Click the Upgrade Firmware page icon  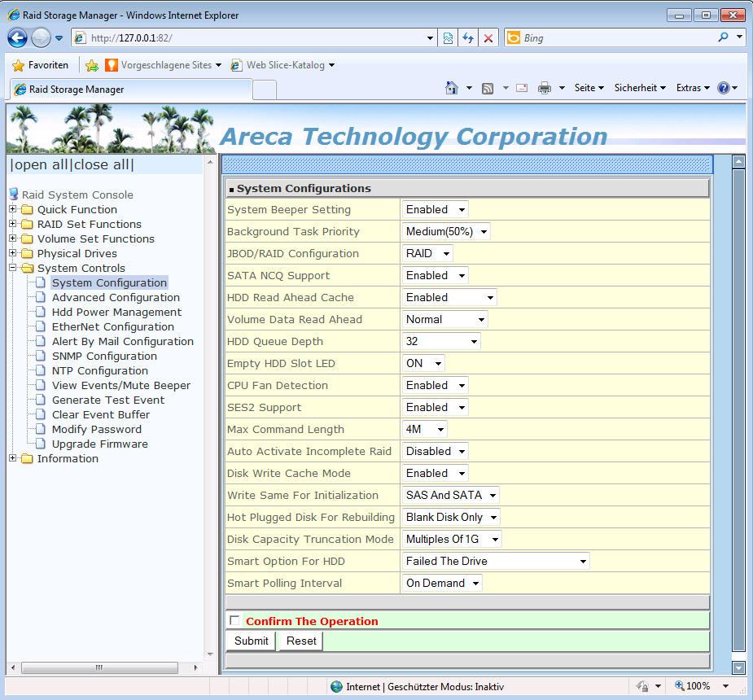pyautogui.click(x=41, y=444)
